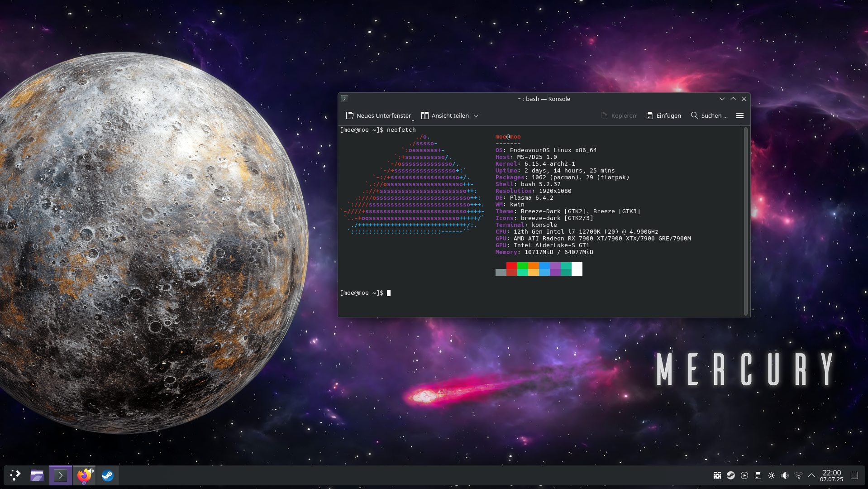Click the white color block in neofetch
The image size is (868, 489).
click(577, 269)
